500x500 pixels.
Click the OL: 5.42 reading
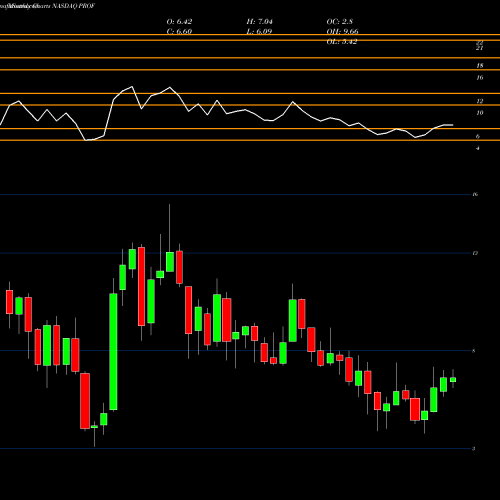pyautogui.click(x=342, y=42)
